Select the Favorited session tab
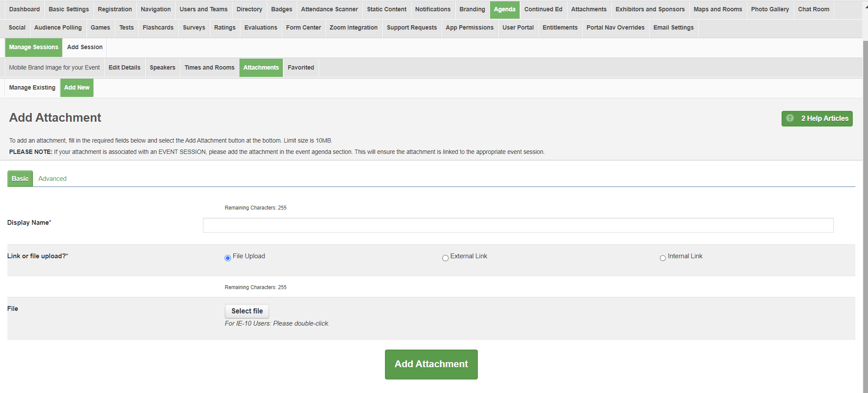 (x=301, y=67)
